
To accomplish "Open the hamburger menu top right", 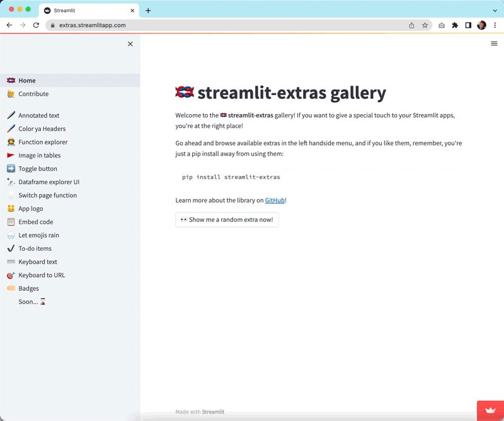I will point(494,43).
